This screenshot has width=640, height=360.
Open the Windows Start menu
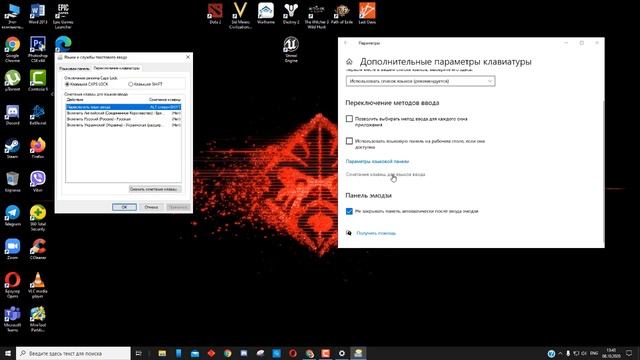pos(8,353)
